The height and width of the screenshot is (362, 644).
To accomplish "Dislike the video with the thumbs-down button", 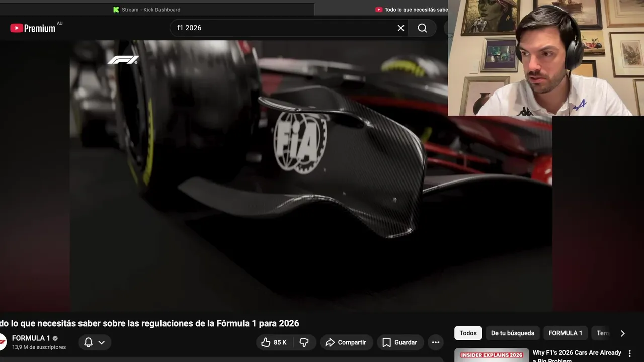I will (304, 342).
